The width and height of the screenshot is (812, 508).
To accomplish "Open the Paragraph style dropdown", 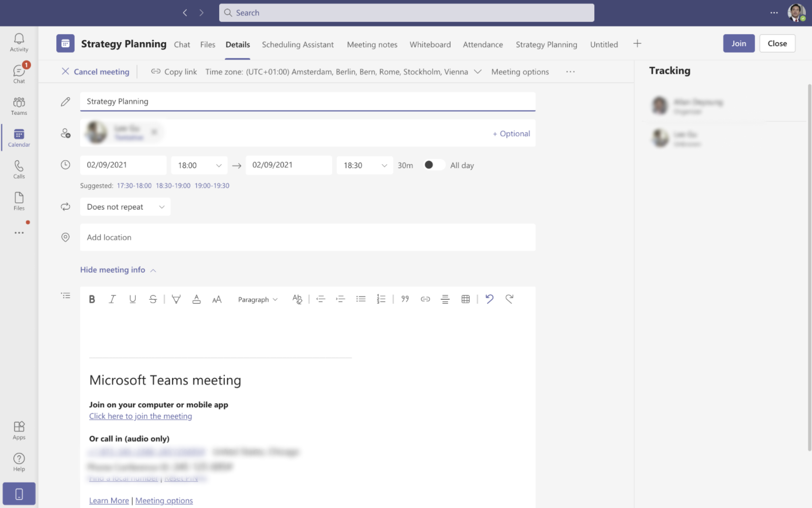I will [x=258, y=300].
